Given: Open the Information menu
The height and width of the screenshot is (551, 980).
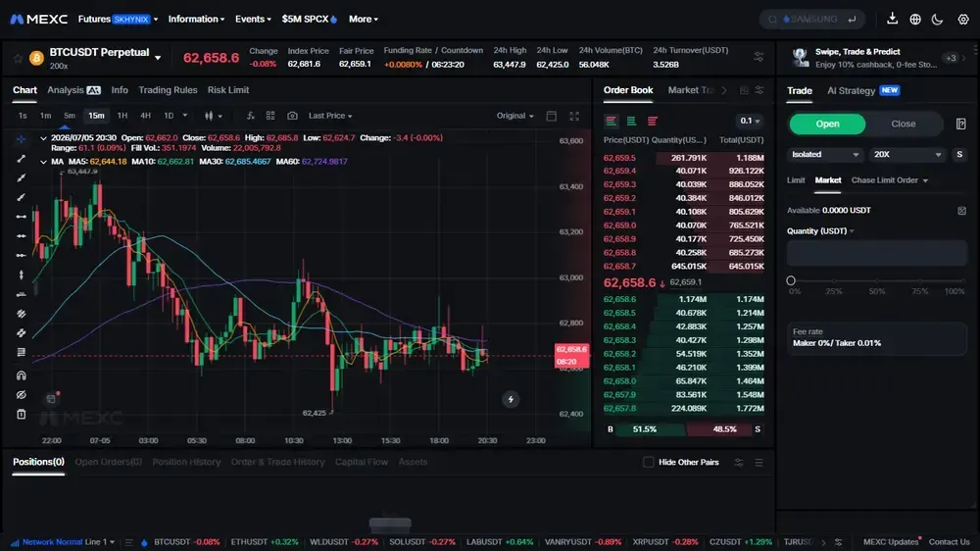Looking at the screenshot, I should (196, 20).
